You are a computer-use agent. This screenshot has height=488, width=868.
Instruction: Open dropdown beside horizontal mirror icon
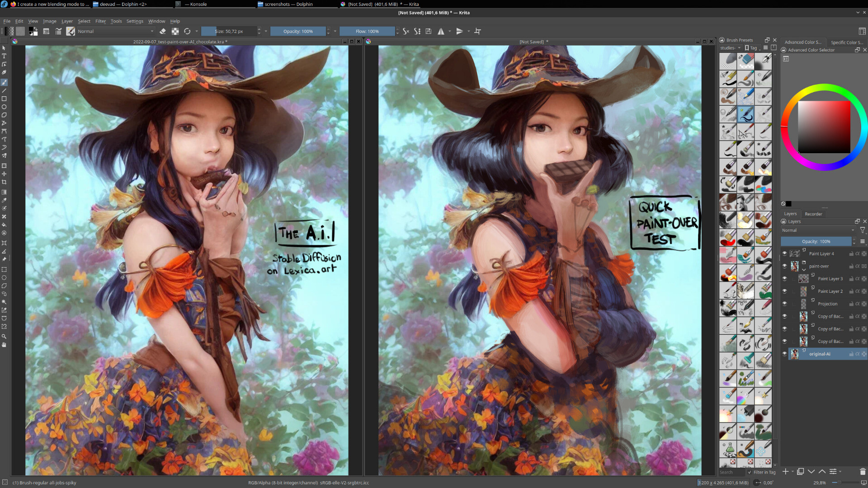450,31
